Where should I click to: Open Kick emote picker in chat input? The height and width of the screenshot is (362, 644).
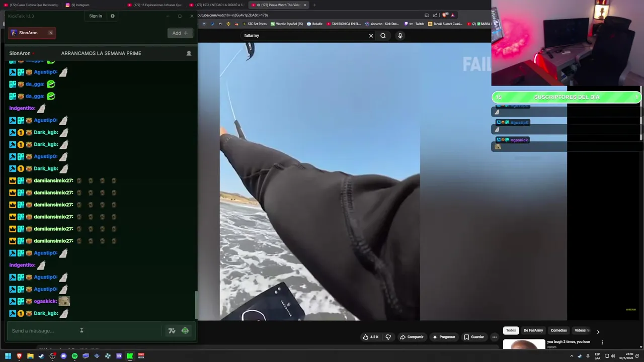[x=185, y=331]
